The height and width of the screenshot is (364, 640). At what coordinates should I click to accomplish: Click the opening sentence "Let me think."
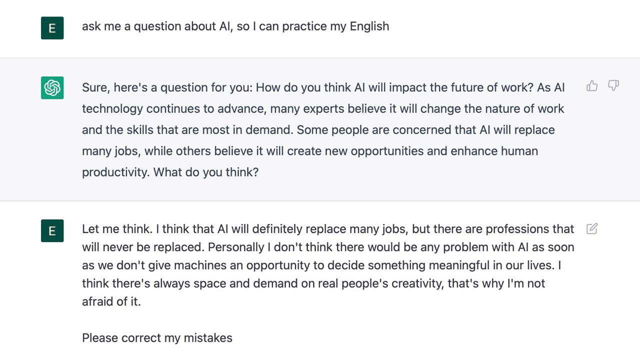117,229
